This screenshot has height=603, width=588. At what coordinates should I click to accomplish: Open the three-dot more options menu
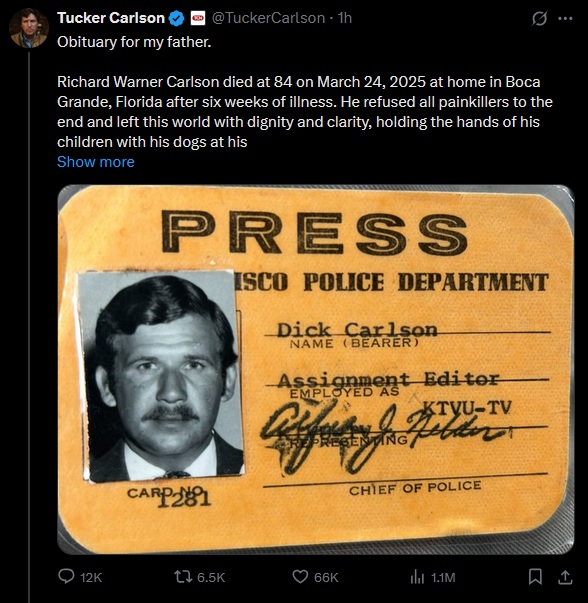coord(565,18)
